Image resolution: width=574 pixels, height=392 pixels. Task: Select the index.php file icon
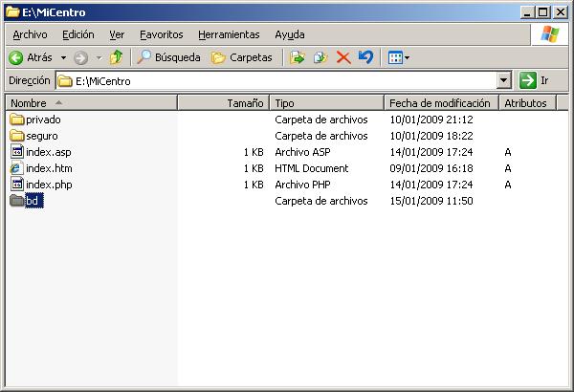click(16, 185)
